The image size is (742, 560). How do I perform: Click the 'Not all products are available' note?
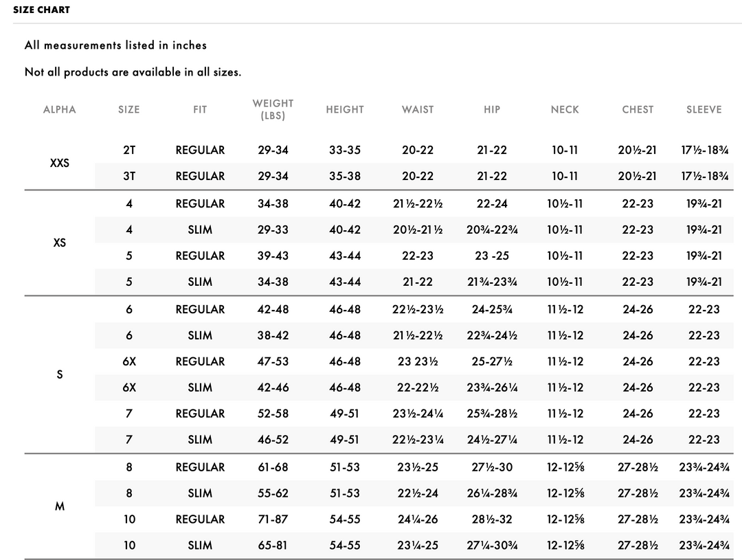point(133,71)
